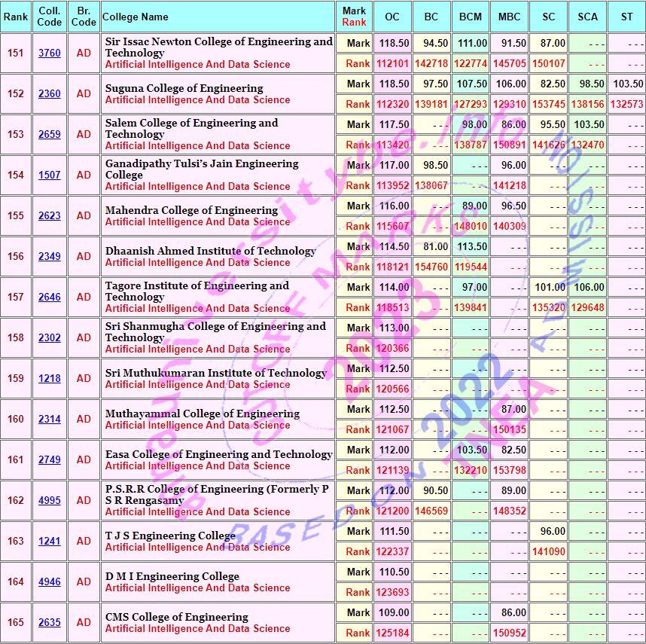Select the 2646 code link for Tagore Institute
The image size is (646, 644).
click(x=49, y=297)
